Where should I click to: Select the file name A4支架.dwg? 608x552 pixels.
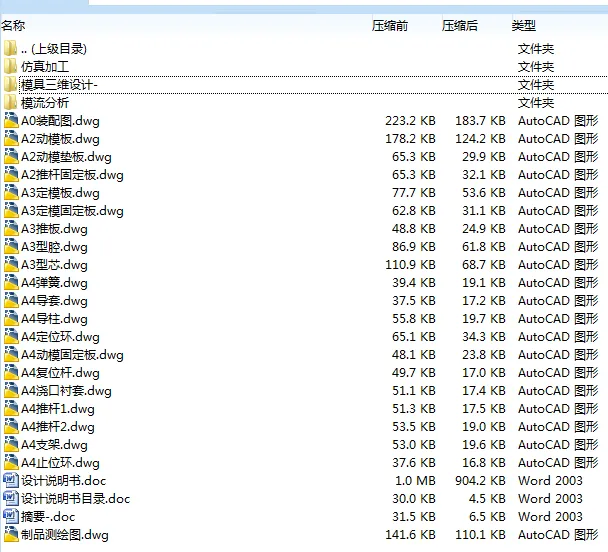(x=54, y=445)
